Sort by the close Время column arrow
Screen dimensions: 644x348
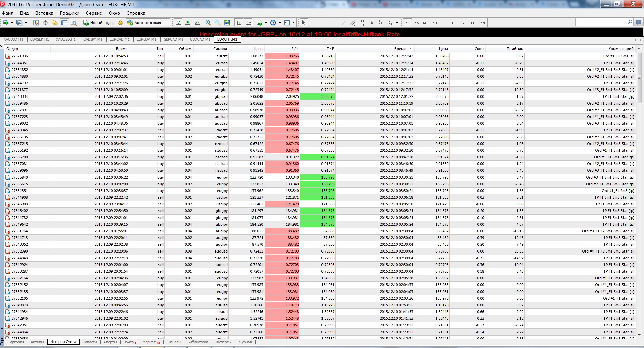[x=411, y=49]
